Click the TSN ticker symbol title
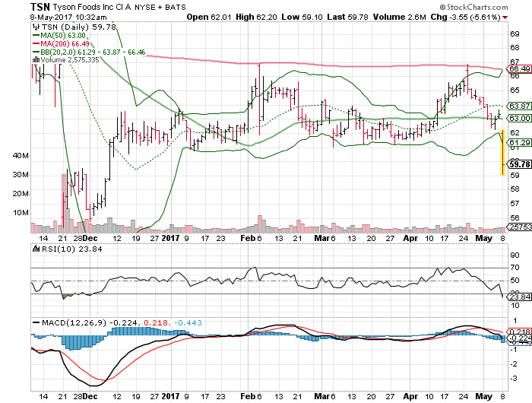Viewport: 532px width, 403px height. [x=40, y=7]
